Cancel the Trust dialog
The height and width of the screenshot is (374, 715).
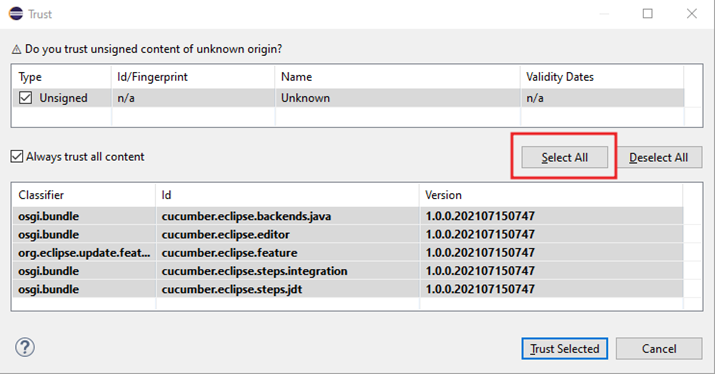click(x=659, y=348)
